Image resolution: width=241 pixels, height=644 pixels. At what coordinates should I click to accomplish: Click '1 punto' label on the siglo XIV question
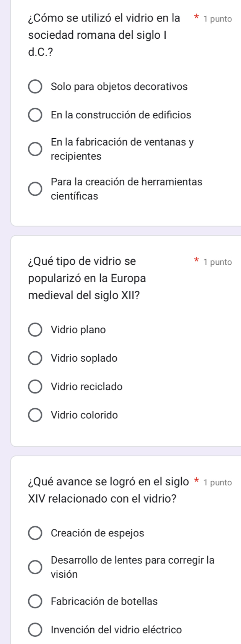(218, 483)
